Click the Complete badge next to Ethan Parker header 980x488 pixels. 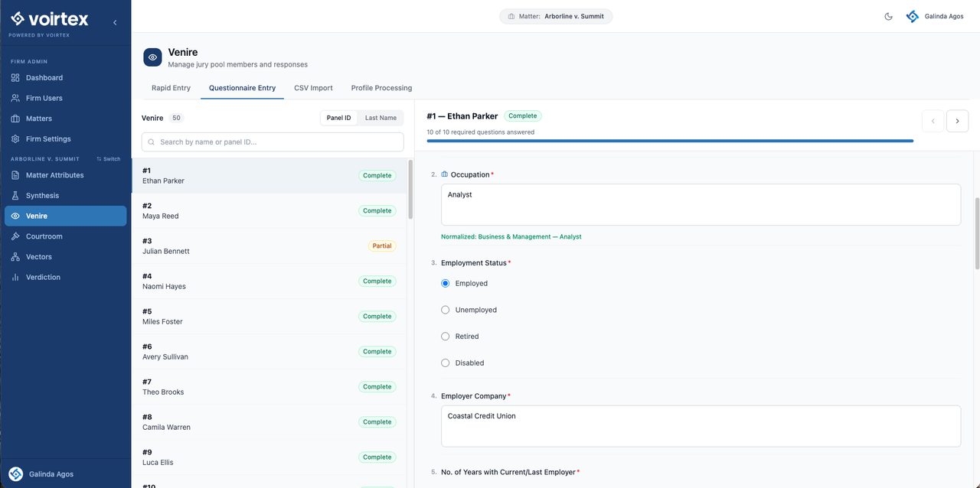coord(523,116)
